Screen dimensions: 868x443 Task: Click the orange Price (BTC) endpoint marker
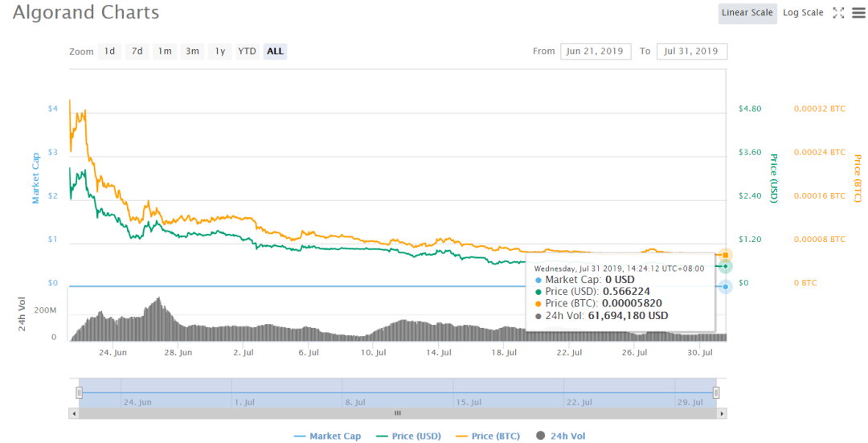coord(725,256)
